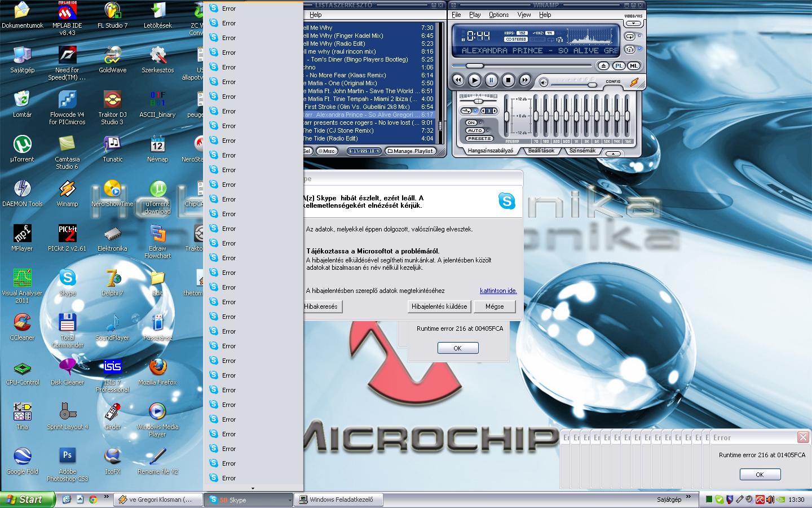Open the Winamp File menu
Screen dimensions: 812x508
[456, 15]
